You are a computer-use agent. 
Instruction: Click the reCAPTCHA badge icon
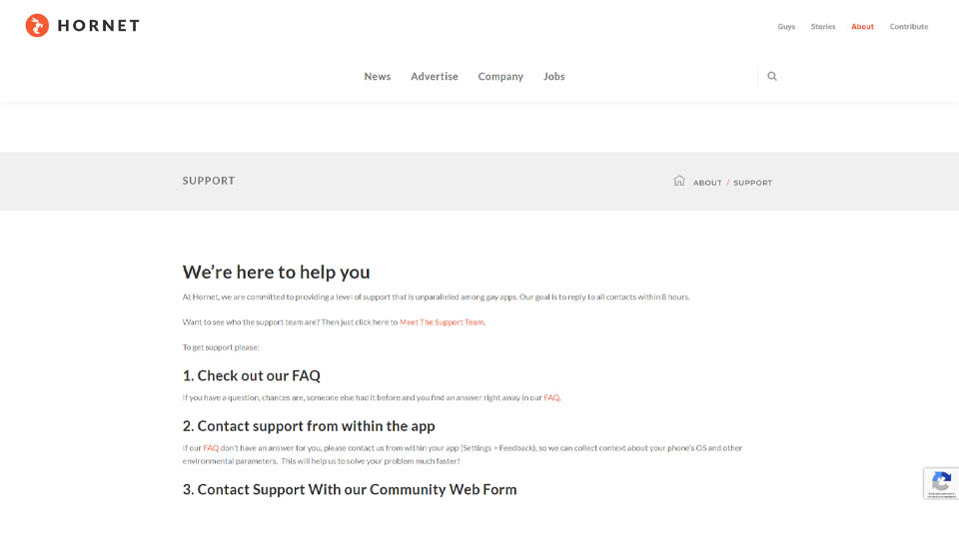pyautogui.click(x=940, y=483)
